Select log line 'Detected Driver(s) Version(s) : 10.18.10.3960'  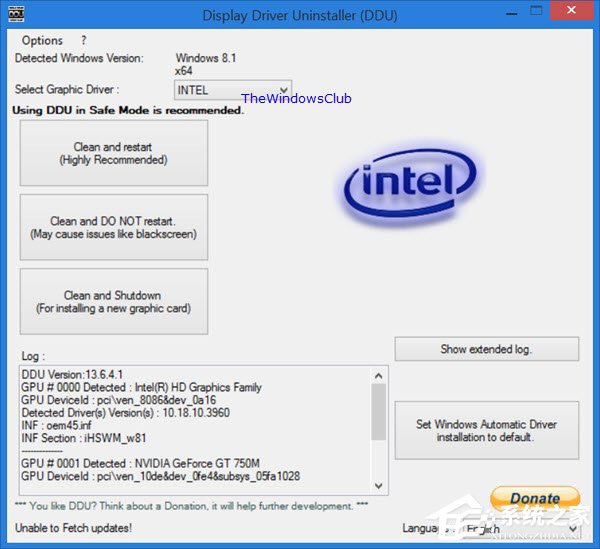point(126,413)
